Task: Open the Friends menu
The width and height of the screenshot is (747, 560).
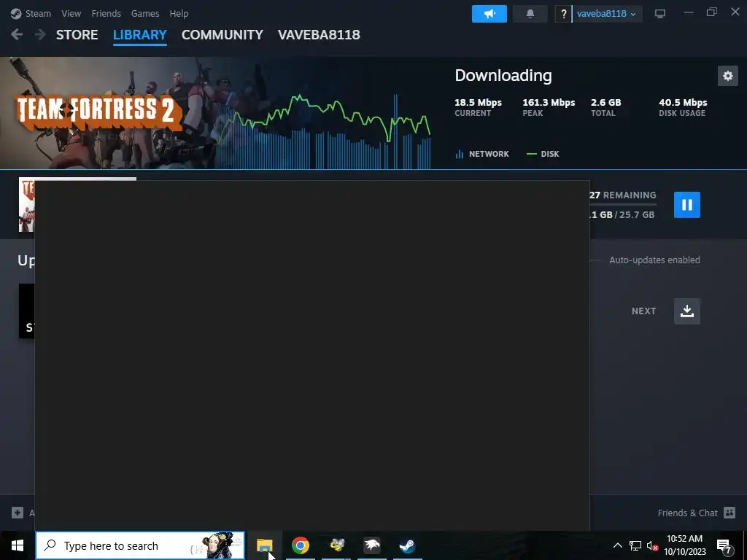Action: click(x=106, y=13)
